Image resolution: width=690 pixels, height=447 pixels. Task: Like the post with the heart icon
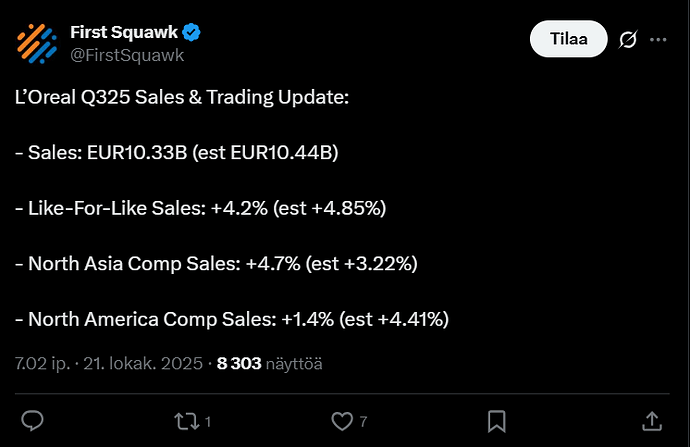[342, 420]
